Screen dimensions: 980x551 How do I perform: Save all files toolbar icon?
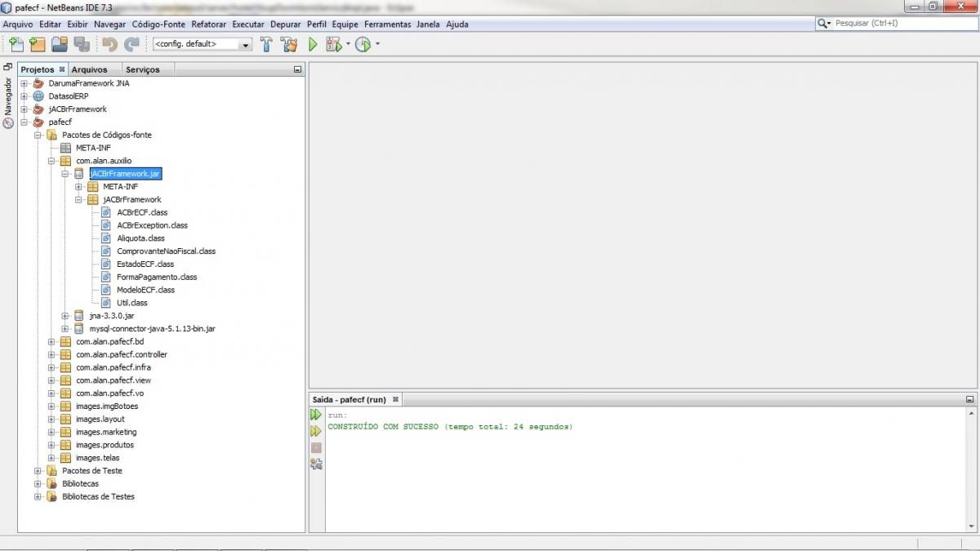click(x=82, y=44)
